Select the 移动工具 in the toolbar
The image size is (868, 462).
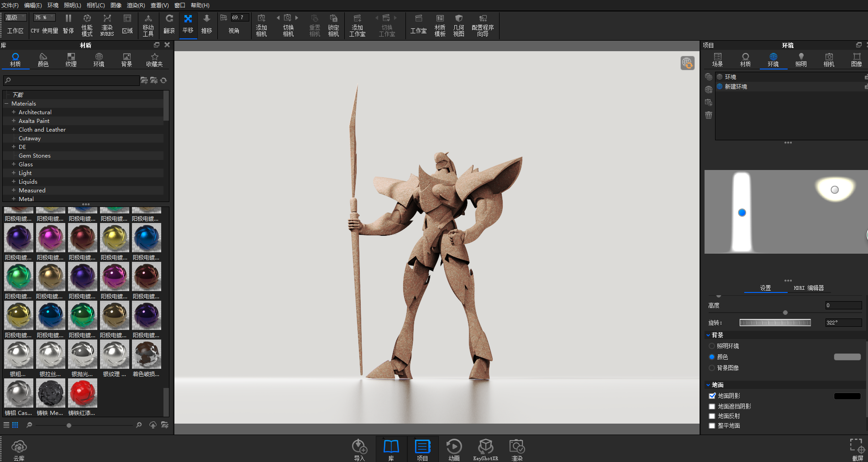coord(148,26)
